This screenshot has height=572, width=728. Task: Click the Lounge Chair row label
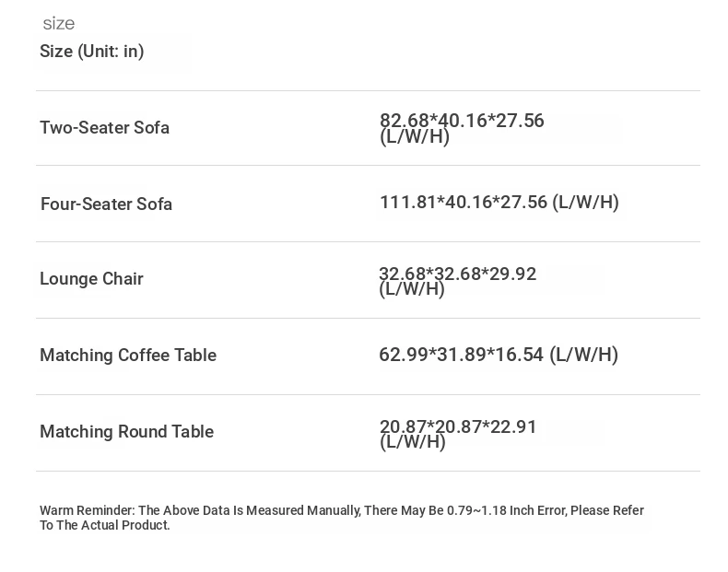pos(91,279)
